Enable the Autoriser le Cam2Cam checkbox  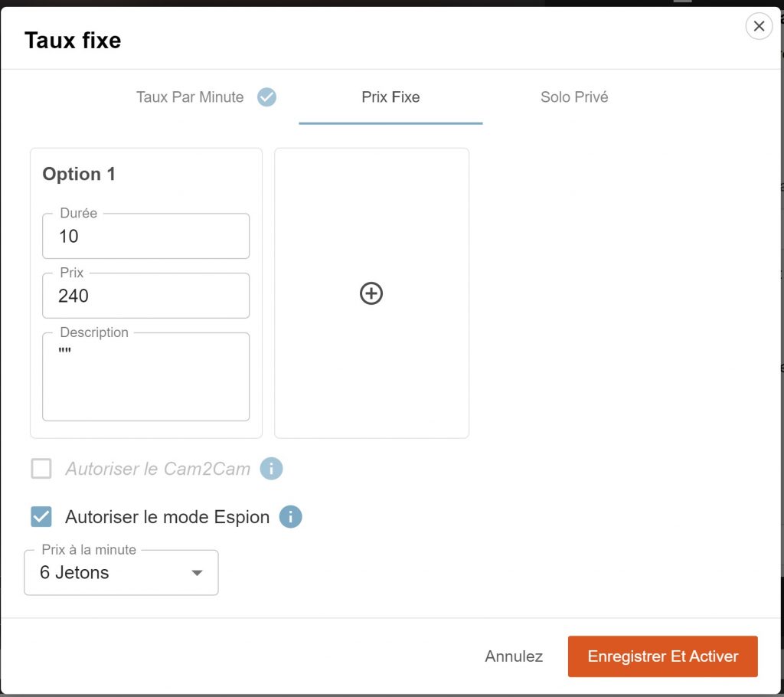(x=41, y=469)
